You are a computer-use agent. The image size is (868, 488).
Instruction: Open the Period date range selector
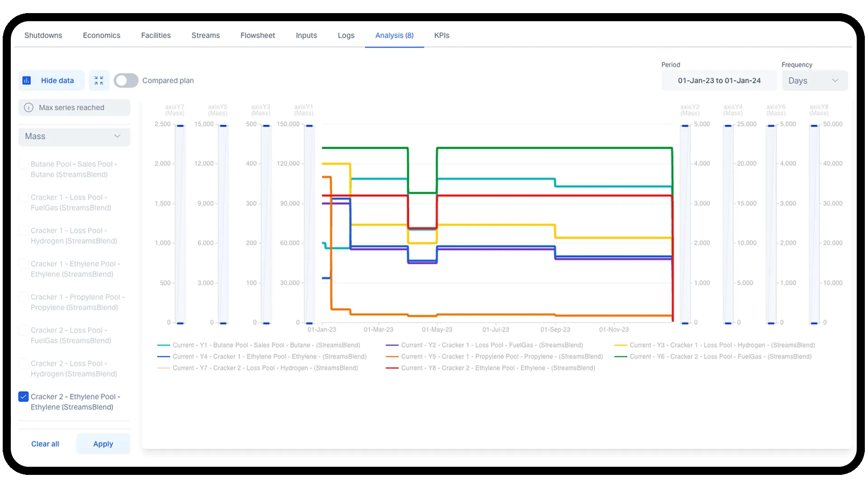click(x=719, y=80)
